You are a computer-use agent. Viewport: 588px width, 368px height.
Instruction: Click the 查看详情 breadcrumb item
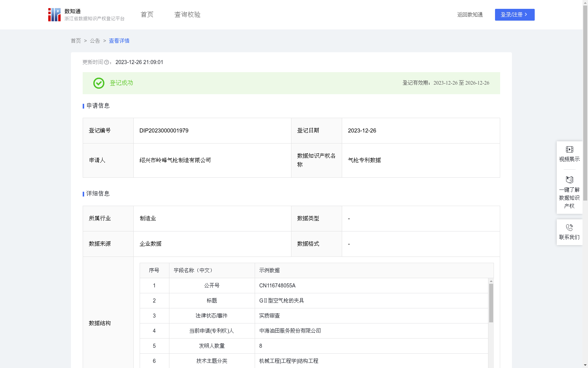pos(119,41)
